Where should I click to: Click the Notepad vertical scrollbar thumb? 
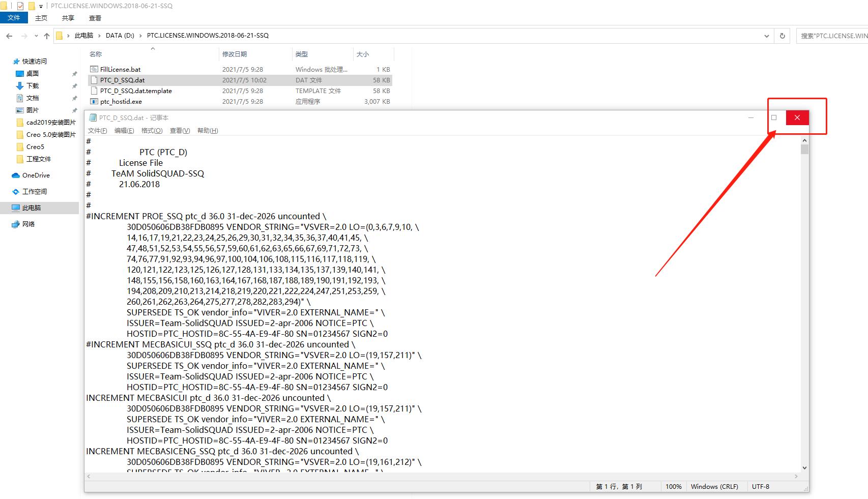tap(804, 149)
